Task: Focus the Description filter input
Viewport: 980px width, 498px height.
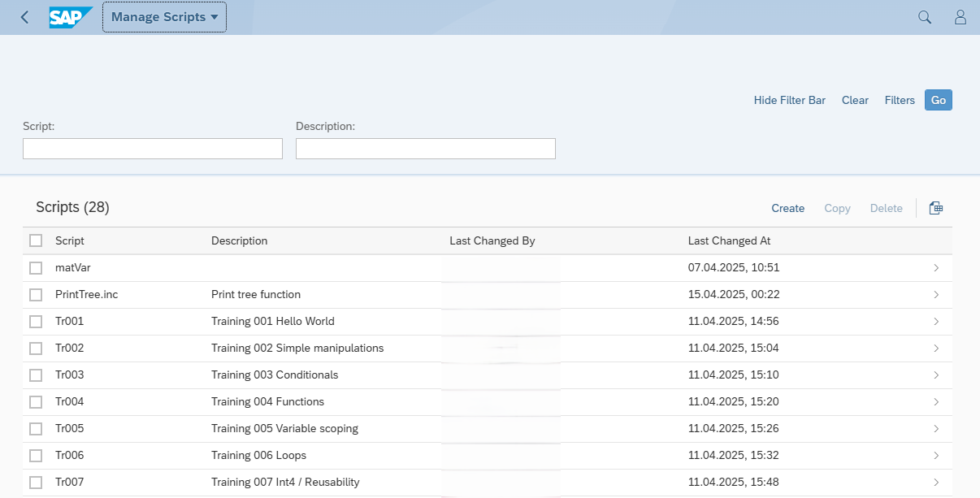Action: [x=426, y=149]
